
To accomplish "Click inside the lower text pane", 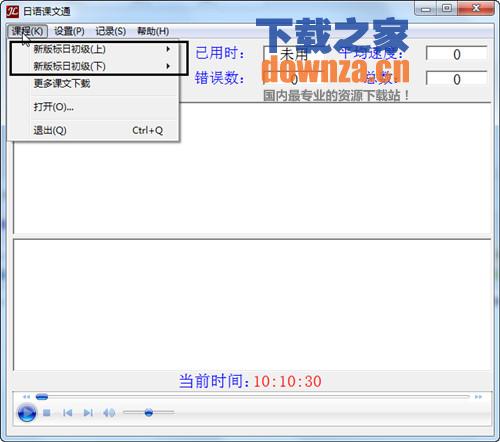I will click(x=252, y=305).
